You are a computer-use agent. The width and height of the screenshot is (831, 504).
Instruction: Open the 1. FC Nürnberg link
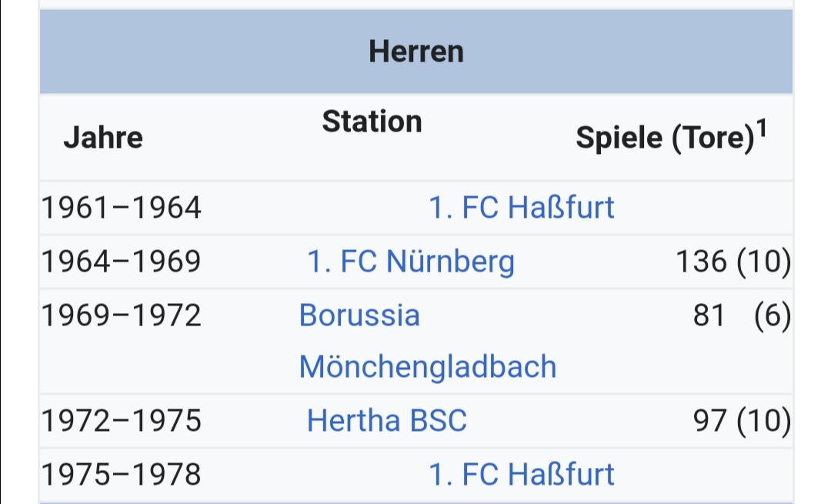tap(411, 262)
